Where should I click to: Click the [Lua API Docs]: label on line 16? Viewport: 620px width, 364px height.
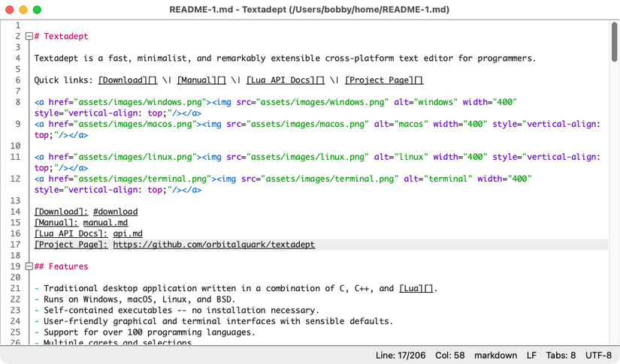(x=71, y=233)
